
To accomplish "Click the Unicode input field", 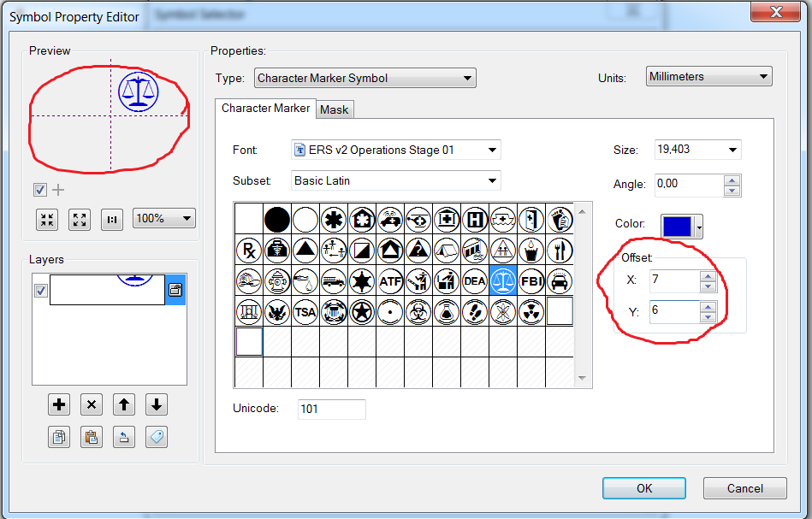I will point(331,409).
